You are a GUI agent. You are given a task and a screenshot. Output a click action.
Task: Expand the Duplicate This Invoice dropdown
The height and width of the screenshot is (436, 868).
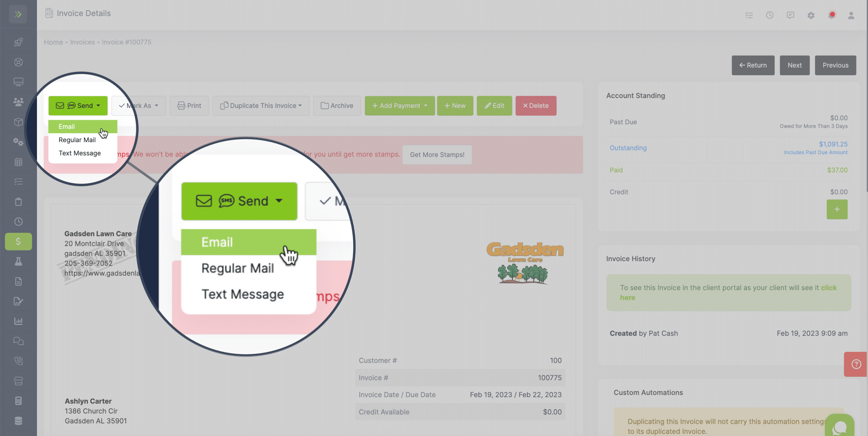[x=261, y=106]
